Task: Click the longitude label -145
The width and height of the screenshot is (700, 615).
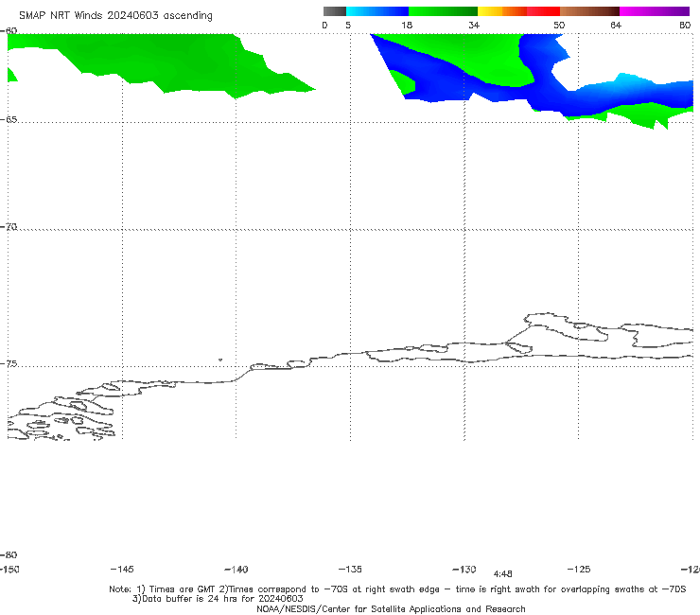Action: (x=122, y=570)
